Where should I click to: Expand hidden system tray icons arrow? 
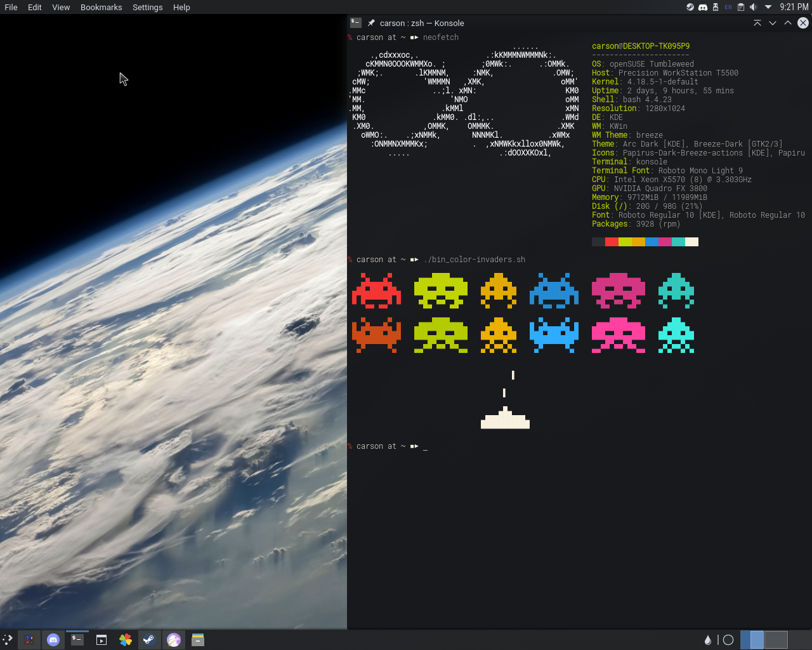pyautogui.click(x=768, y=7)
